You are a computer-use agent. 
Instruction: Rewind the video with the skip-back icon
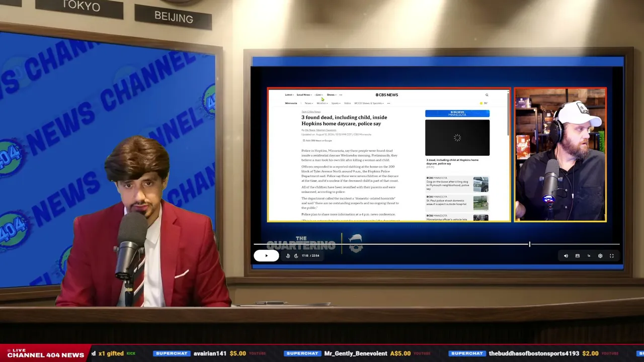coord(288,256)
